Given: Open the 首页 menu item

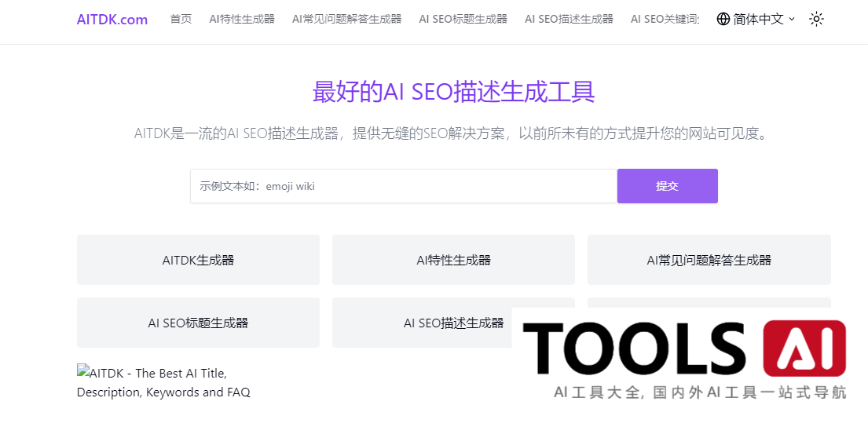Looking at the screenshot, I should pos(181,19).
